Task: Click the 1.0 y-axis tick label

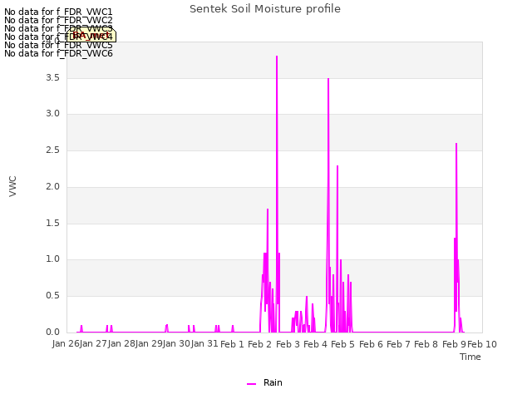Action: [x=52, y=259]
